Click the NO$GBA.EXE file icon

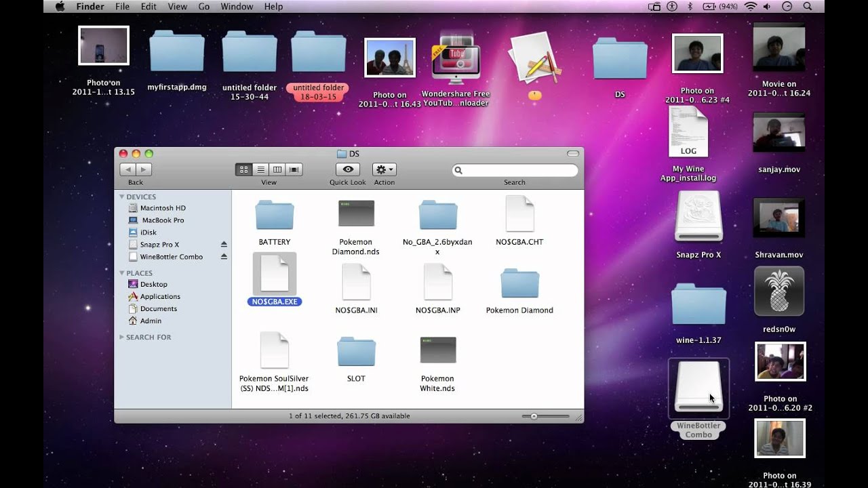click(x=275, y=274)
